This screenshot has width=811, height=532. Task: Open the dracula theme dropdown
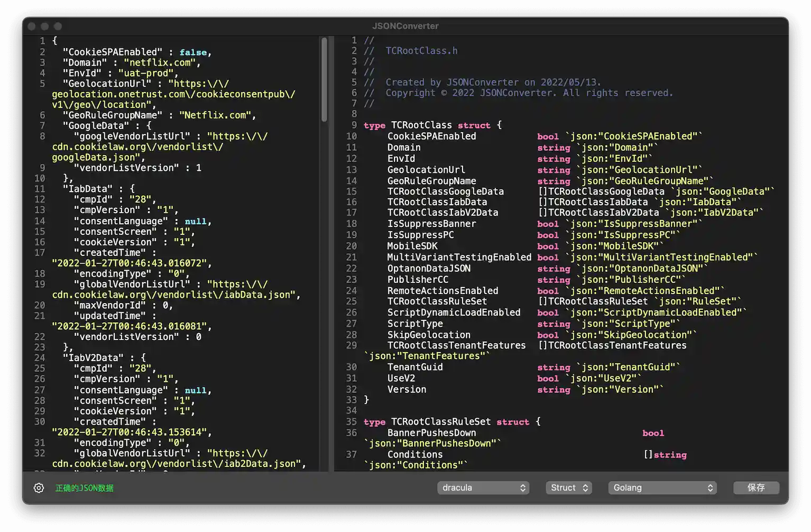click(483, 488)
